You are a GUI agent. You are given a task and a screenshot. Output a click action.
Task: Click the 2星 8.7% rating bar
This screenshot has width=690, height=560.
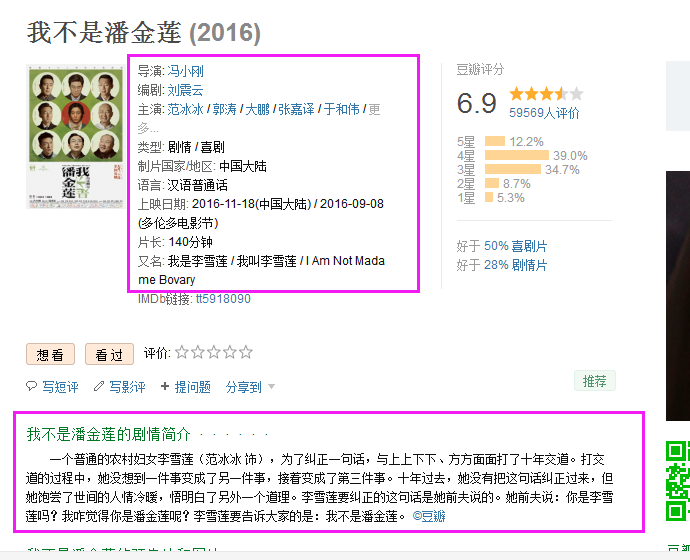(492, 183)
